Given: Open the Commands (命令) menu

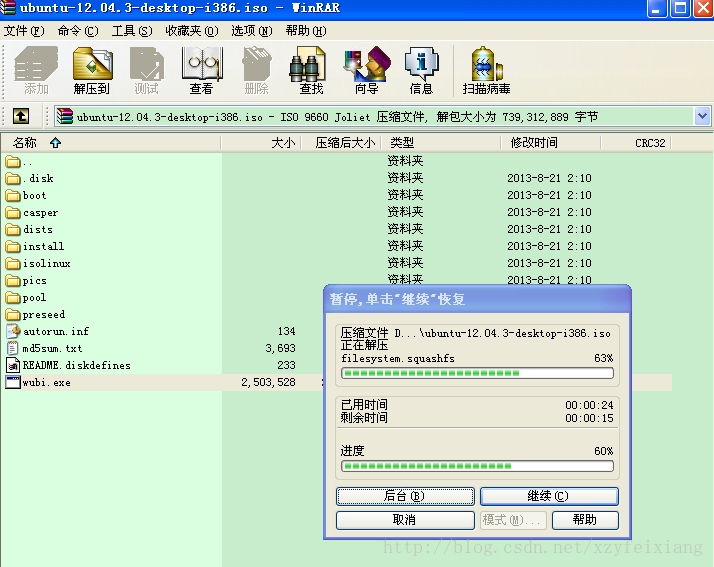Looking at the screenshot, I should tap(78, 31).
